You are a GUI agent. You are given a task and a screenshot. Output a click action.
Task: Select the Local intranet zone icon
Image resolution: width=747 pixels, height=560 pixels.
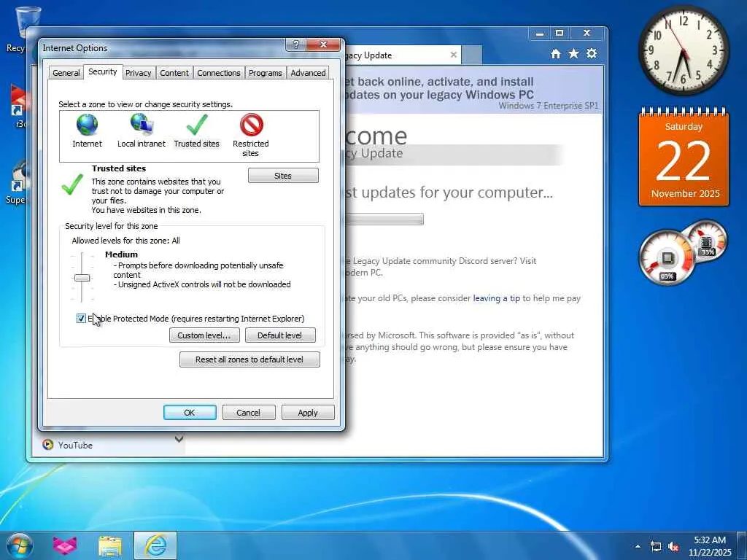[x=141, y=124]
